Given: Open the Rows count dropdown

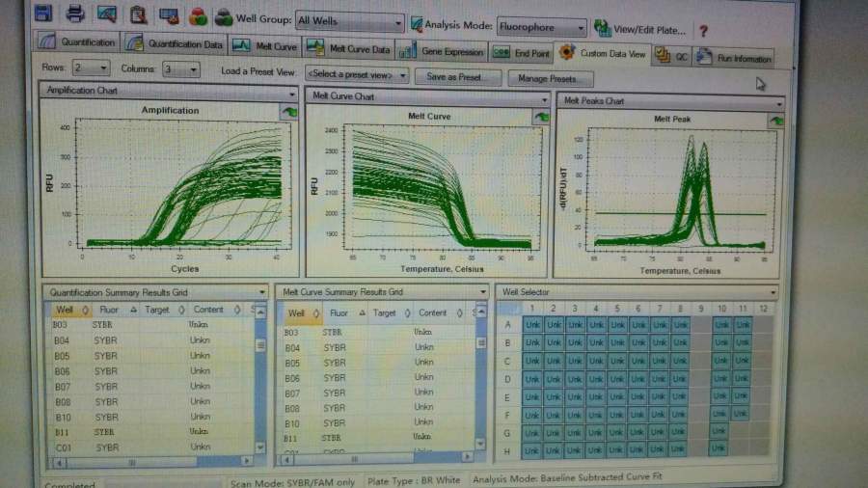Looking at the screenshot, I should pyautogui.click(x=91, y=68).
